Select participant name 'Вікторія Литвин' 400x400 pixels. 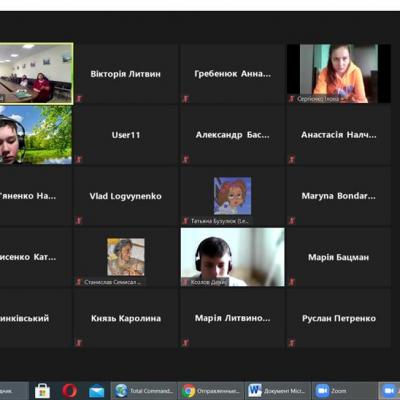[x=126, y=74]
